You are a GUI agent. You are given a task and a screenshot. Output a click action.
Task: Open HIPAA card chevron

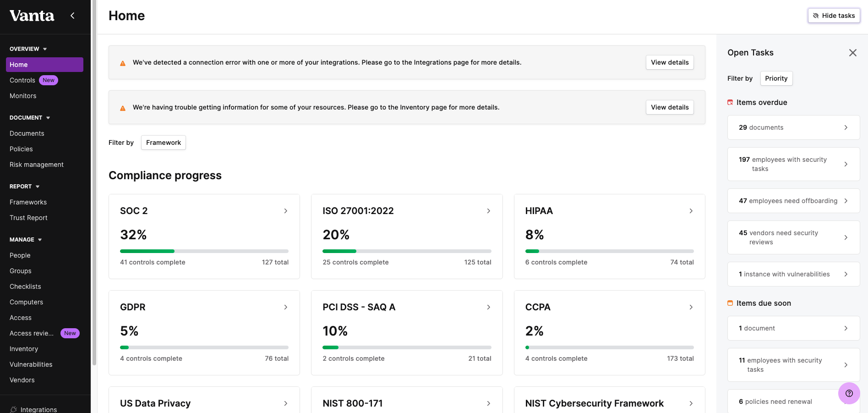(x=691, y=211)
